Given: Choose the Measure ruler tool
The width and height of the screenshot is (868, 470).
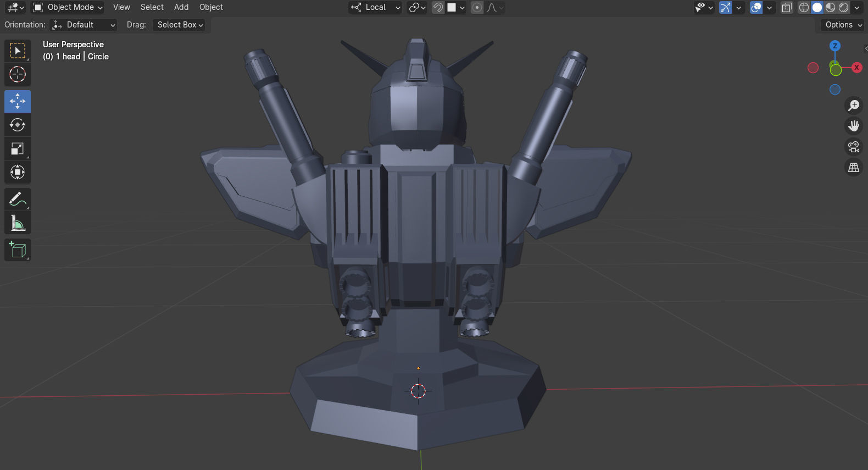Looking at the screenshot, I should 18,223.
